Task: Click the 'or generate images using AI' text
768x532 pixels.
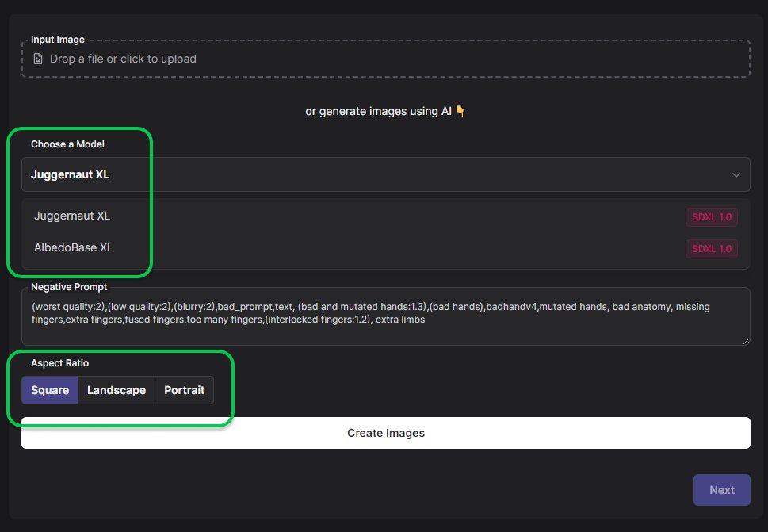Action: (378, 111)
